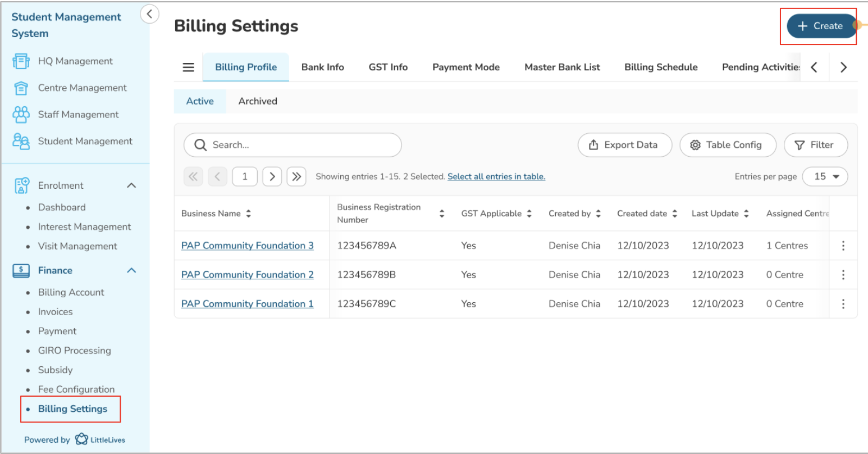Click the Student Management icon
868x454 pixels.
point(21,141)
